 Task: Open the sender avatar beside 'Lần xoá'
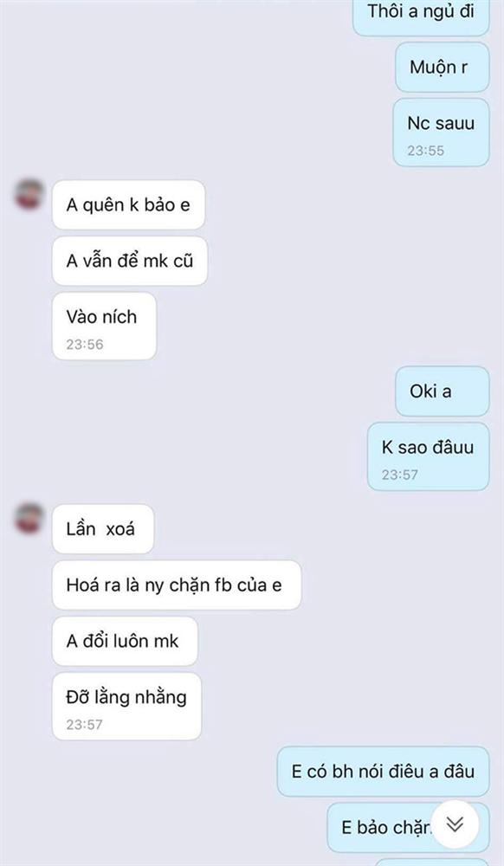point(29,518)
